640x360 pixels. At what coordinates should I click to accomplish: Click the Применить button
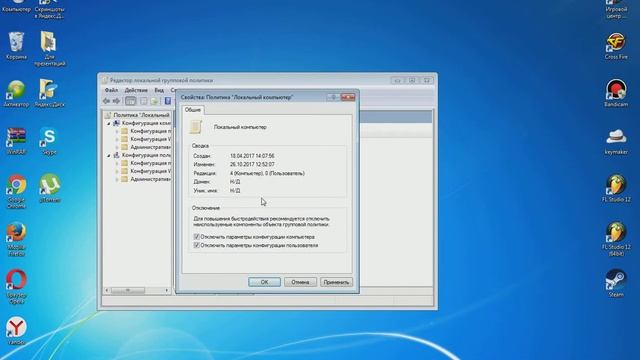pyautogui.click(x=336, y=282)
